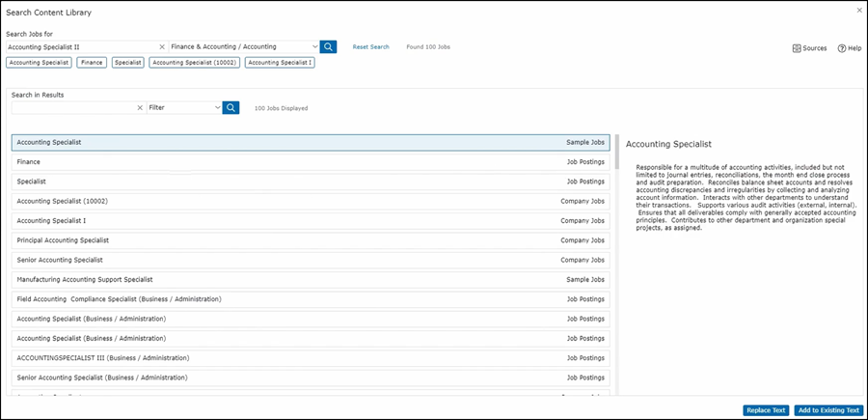868x420 pixels.
Task: Clear the Search in Results field
Action: click(140, 107)
